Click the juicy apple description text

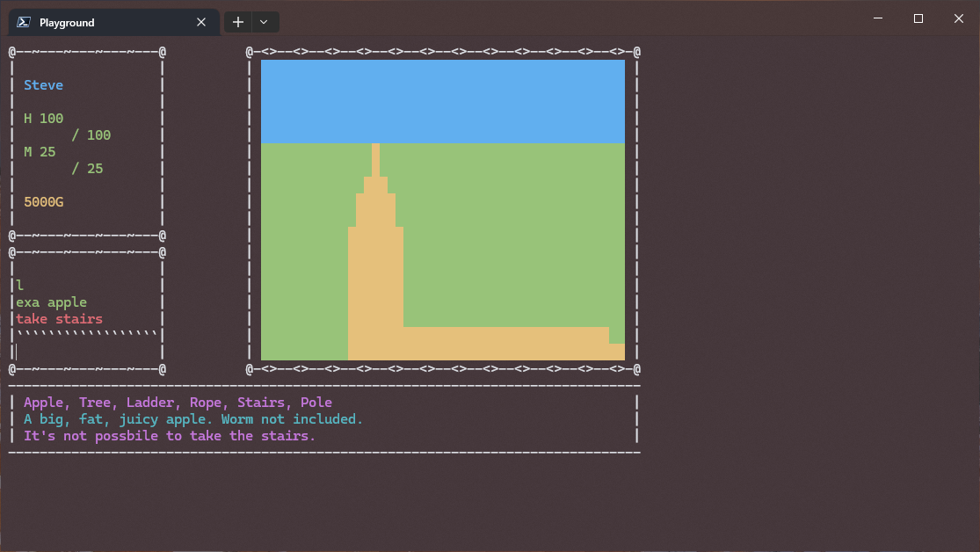[192, 419]
